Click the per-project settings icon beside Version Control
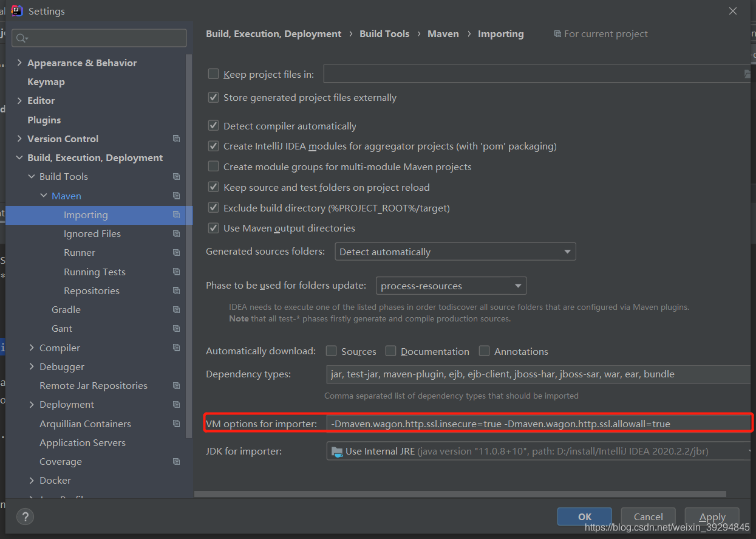 pos(176,139)
